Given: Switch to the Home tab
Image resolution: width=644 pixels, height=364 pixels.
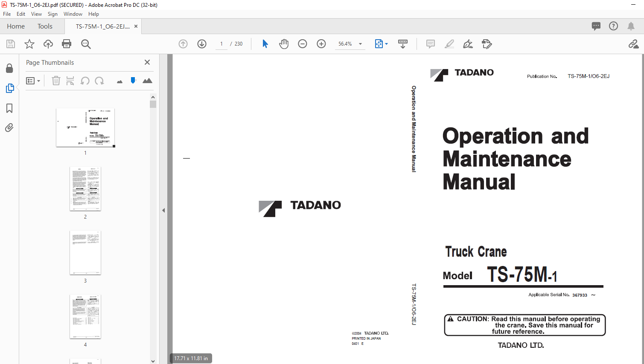Looking at the screenshot, I should tap(16, 26).
